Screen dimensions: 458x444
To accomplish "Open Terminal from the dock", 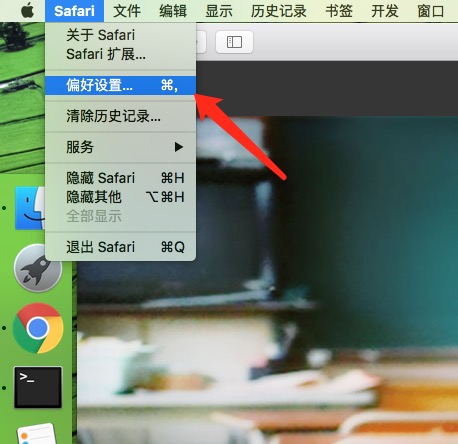I will [38, 388].
